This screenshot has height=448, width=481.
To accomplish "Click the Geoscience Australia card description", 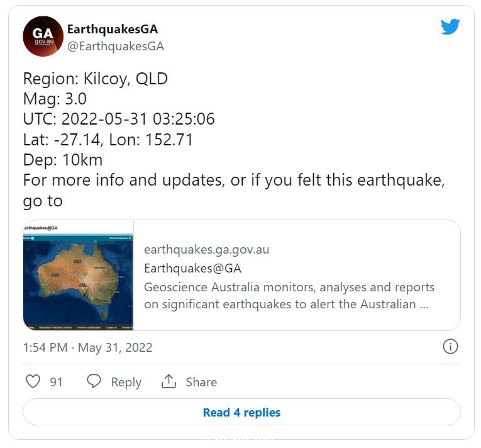I will click(x=289, y=296).
